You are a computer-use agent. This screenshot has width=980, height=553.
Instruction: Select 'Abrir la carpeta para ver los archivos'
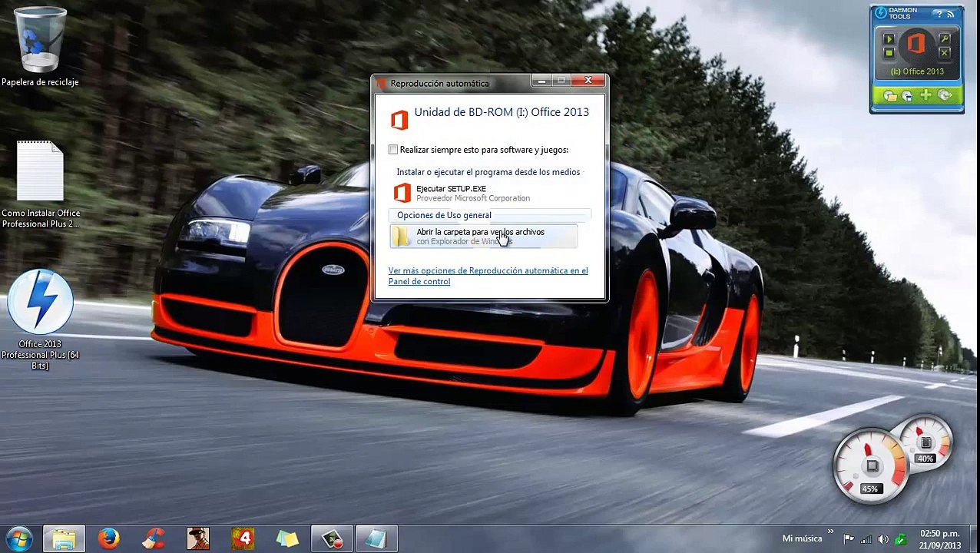pos(484,237)
